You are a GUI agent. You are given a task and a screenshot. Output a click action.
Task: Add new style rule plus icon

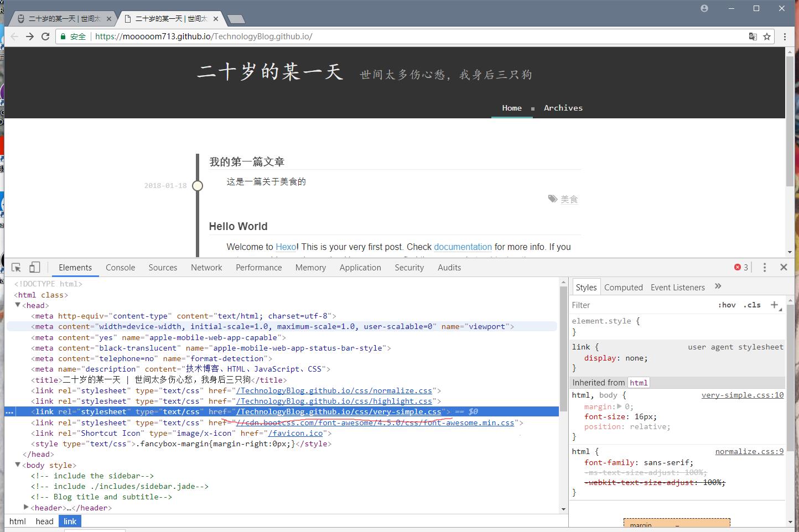775,305
